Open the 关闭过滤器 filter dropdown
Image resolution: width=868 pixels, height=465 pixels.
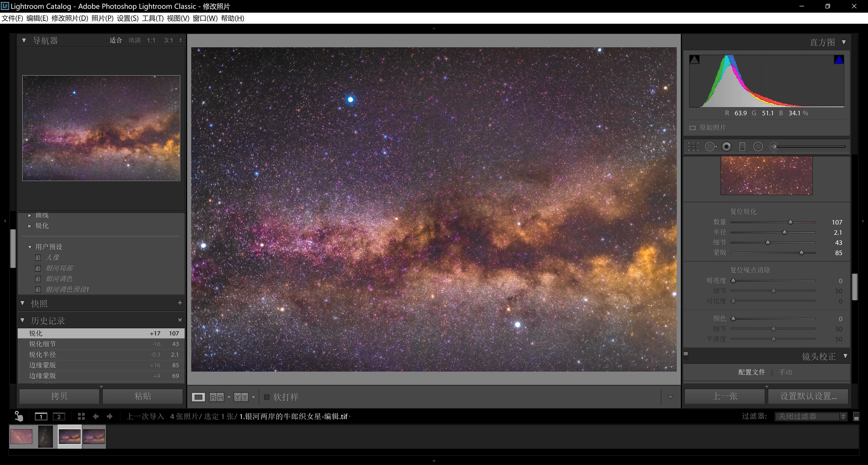810,416
